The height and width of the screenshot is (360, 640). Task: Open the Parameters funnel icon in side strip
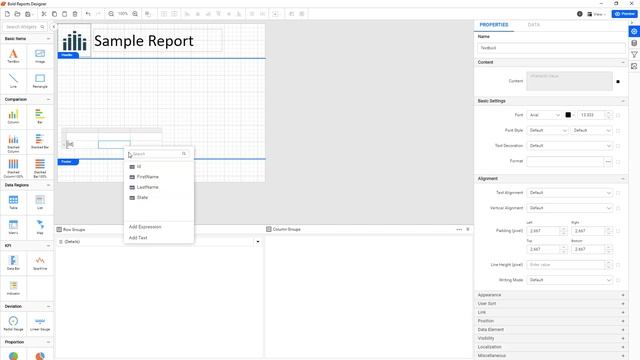634,54
